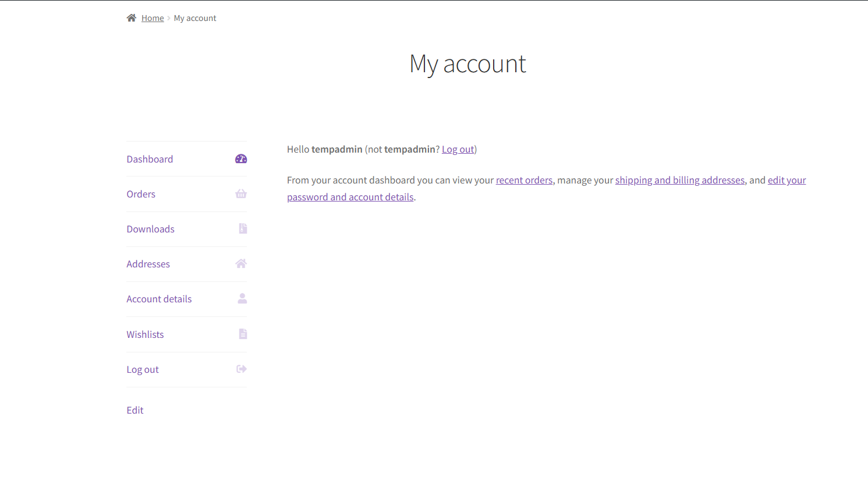Click the Wishlists document icon
Viewport: 868px width, 480px height.
point(243,334)
